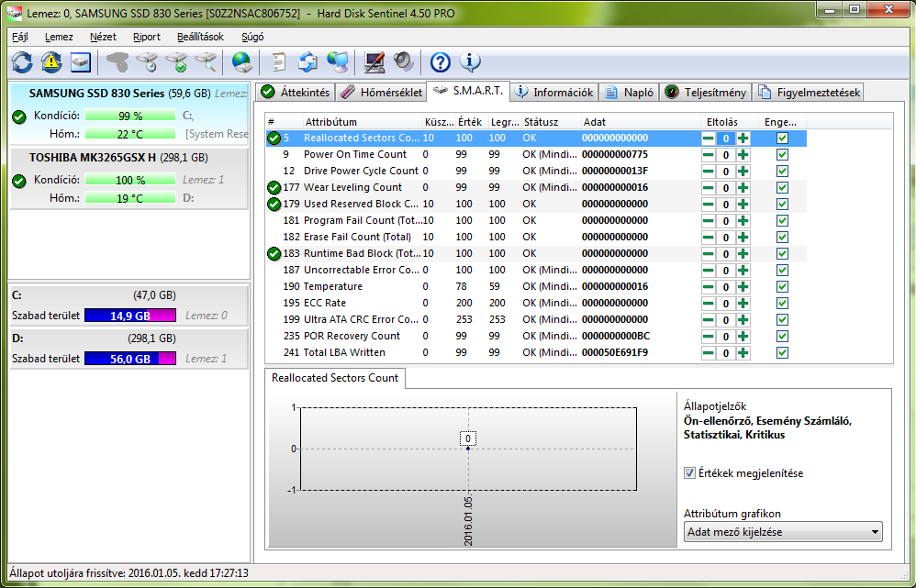
Task: Open help with the question mark icon
Action: (441, 61)
